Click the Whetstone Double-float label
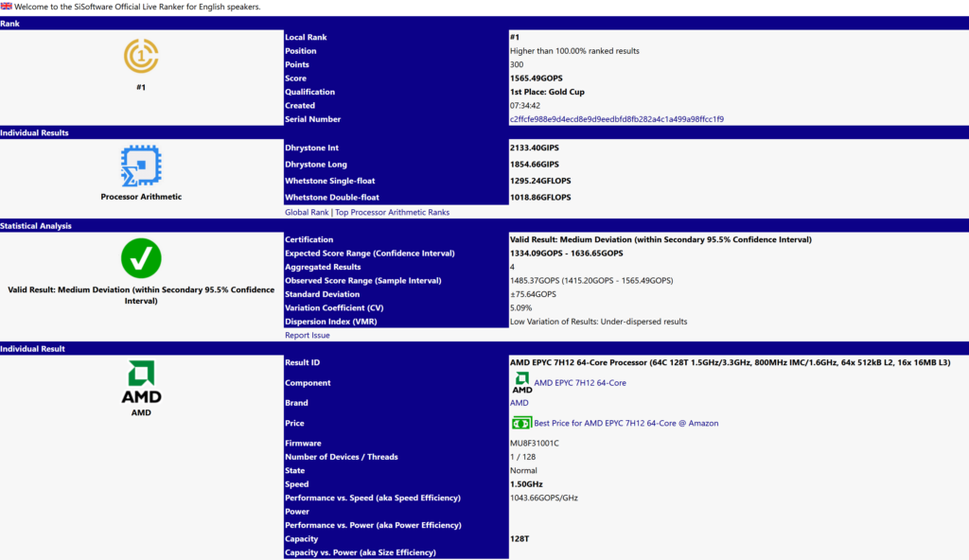 [x=332, y=197]
